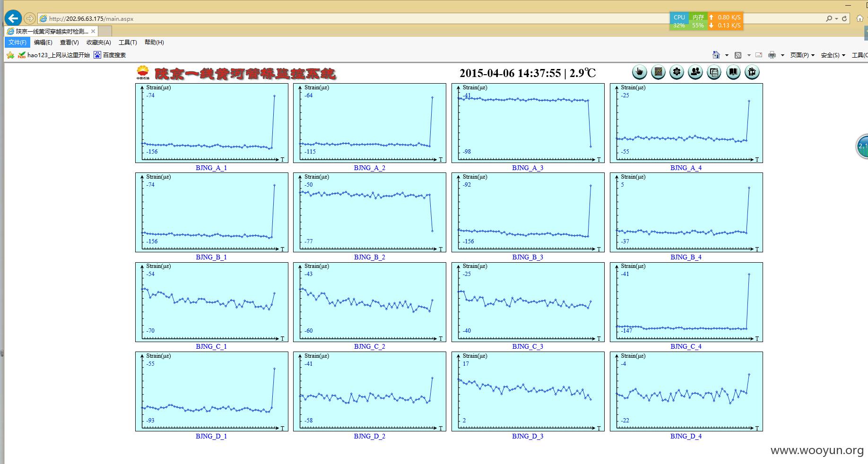Open the chart graph round icon
This screenshot has height=464, width=868.
[658, 72]
